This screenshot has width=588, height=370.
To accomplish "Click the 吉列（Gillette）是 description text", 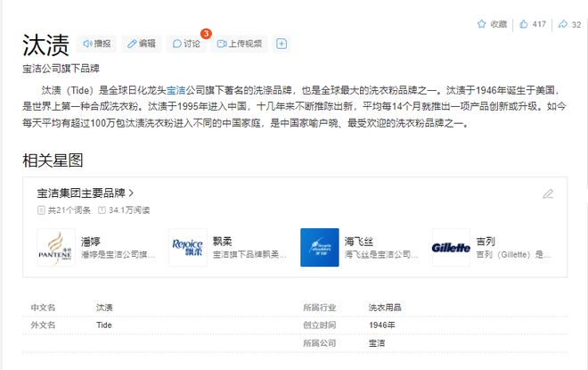I will [513, 255].
